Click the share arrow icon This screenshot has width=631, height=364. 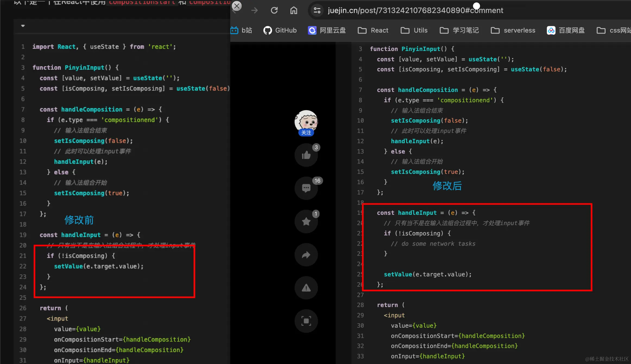point(306,255)
